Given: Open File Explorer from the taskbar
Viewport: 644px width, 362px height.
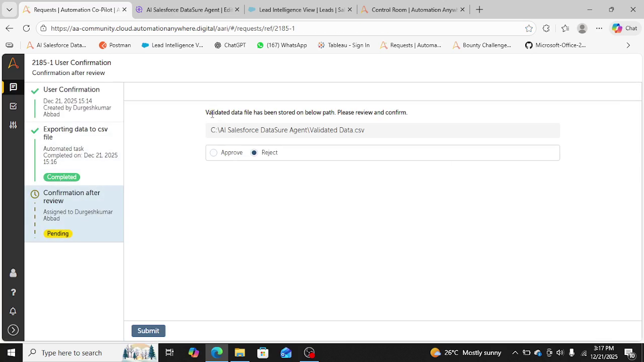Looking at the screenshot, I should click(240, 352).
